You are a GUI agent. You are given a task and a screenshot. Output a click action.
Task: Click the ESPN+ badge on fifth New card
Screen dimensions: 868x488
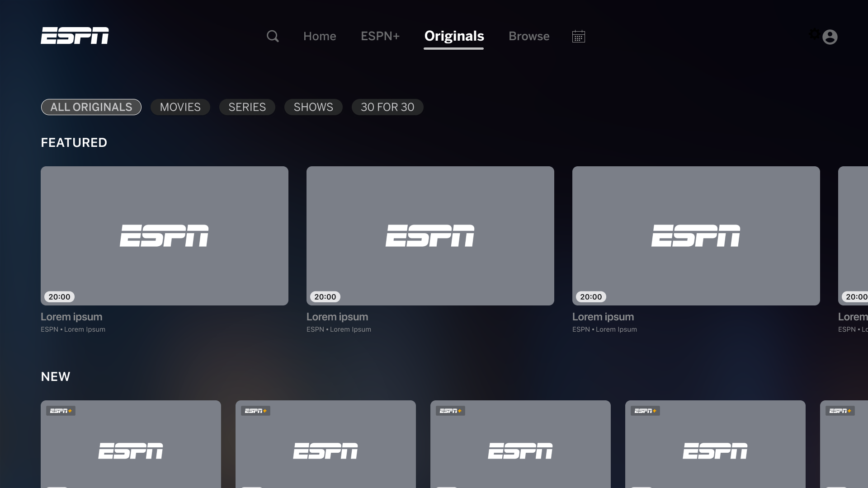[840, 411]
